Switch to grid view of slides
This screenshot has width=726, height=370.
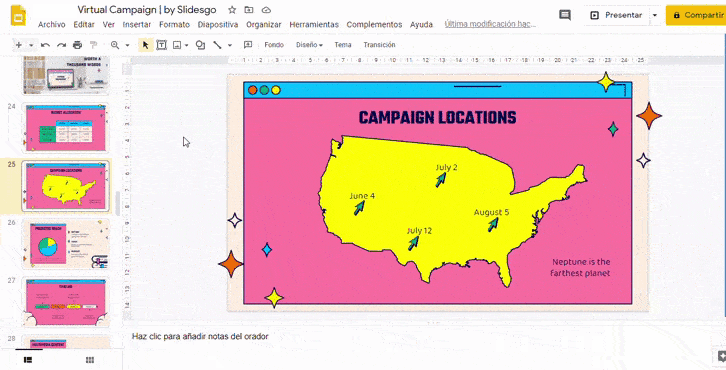tap(90, 360)
